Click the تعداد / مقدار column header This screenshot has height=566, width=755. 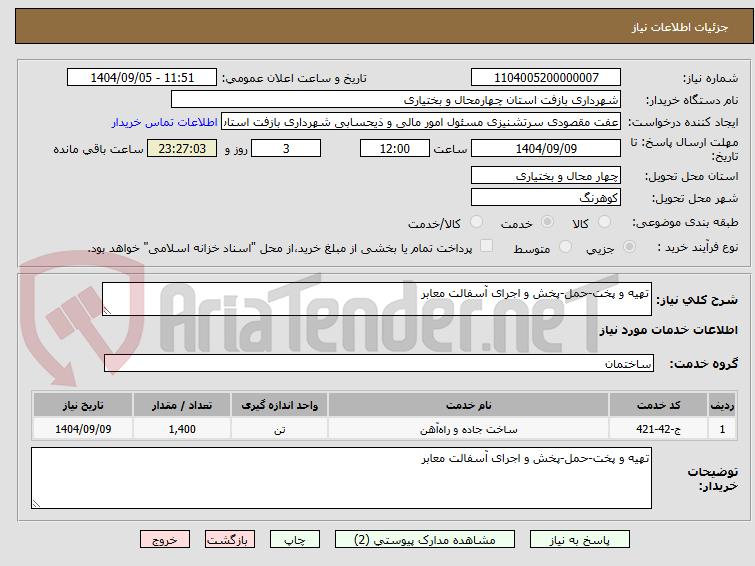(x=182, y=405)
